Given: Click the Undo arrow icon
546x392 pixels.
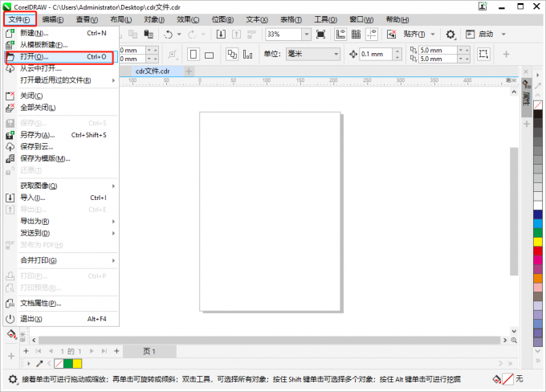Looking at the screenshot, I should click(x=169, y=35).
